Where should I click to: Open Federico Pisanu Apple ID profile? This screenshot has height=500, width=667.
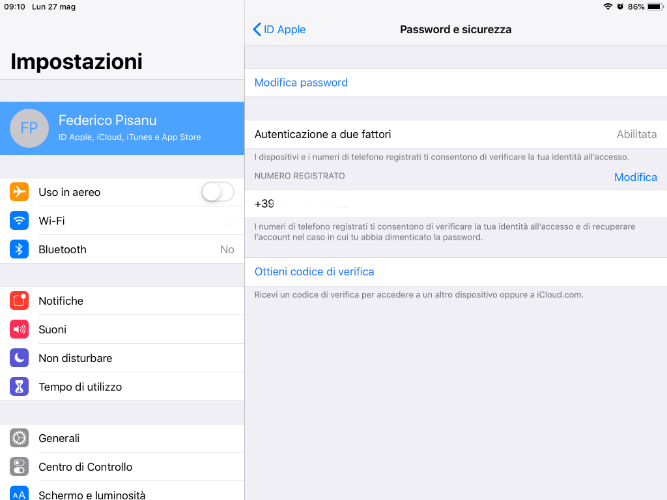122,128
